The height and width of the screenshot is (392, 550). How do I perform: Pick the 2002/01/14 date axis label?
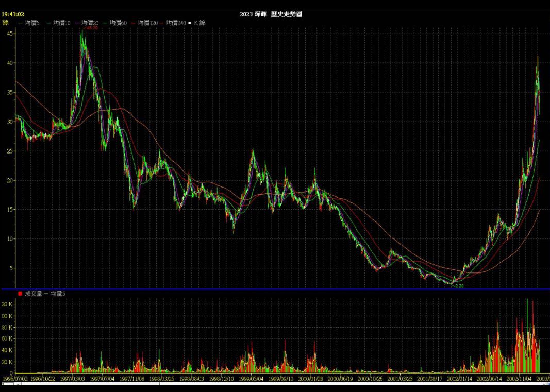coord(460,378)
